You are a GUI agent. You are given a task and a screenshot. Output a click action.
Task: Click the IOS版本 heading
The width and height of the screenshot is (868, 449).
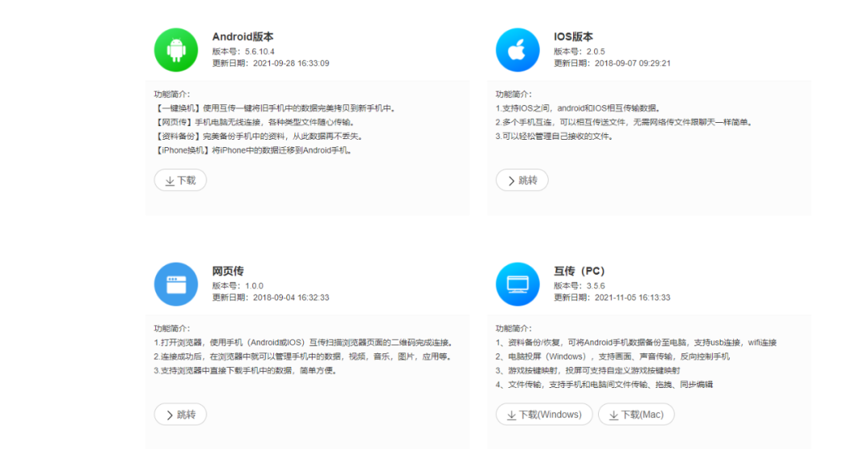coord(574,36)
